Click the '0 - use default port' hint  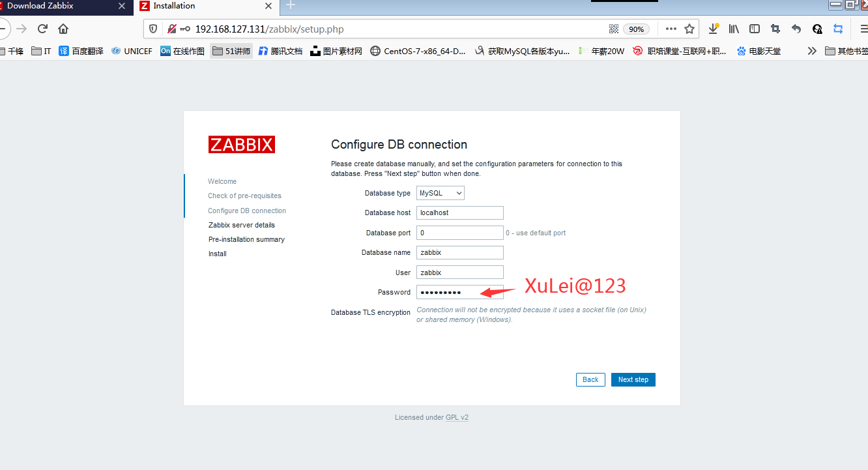536,233
